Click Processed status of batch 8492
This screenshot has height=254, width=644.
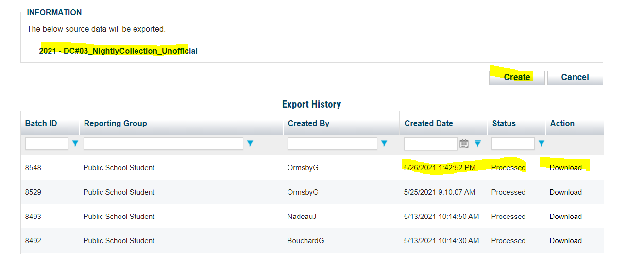point(508,241)
